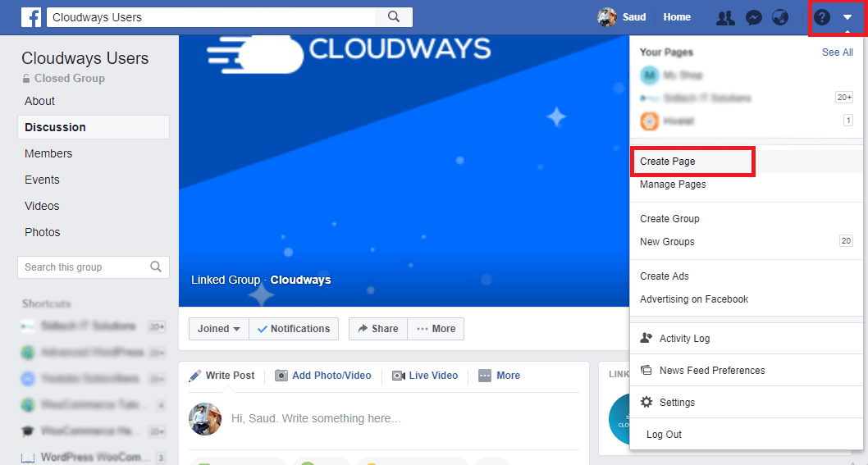The width and height of the screenshot is (868, 465).
Task: Click the search magnifier button in top bar
Action: [x=394, y=16]
